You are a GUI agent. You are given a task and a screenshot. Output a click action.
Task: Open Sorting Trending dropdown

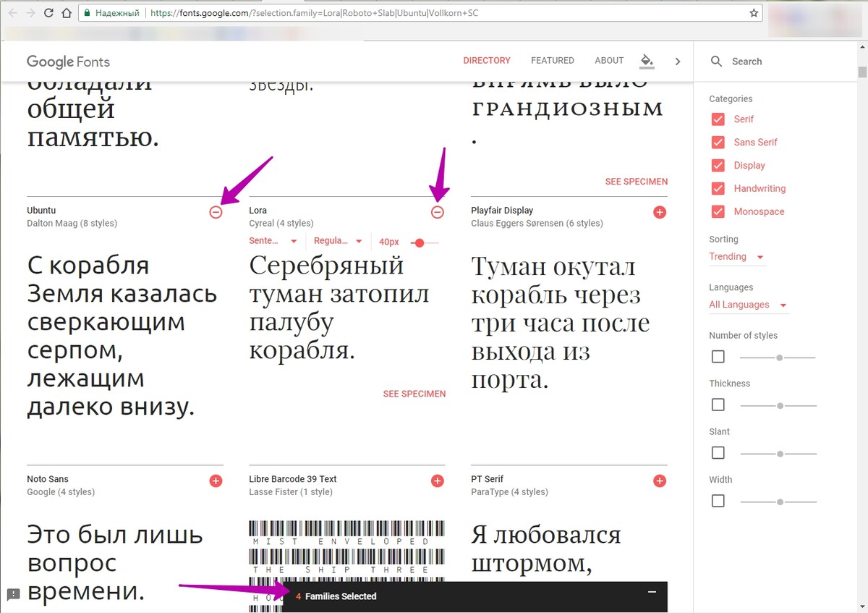click(x=737, y=257)
